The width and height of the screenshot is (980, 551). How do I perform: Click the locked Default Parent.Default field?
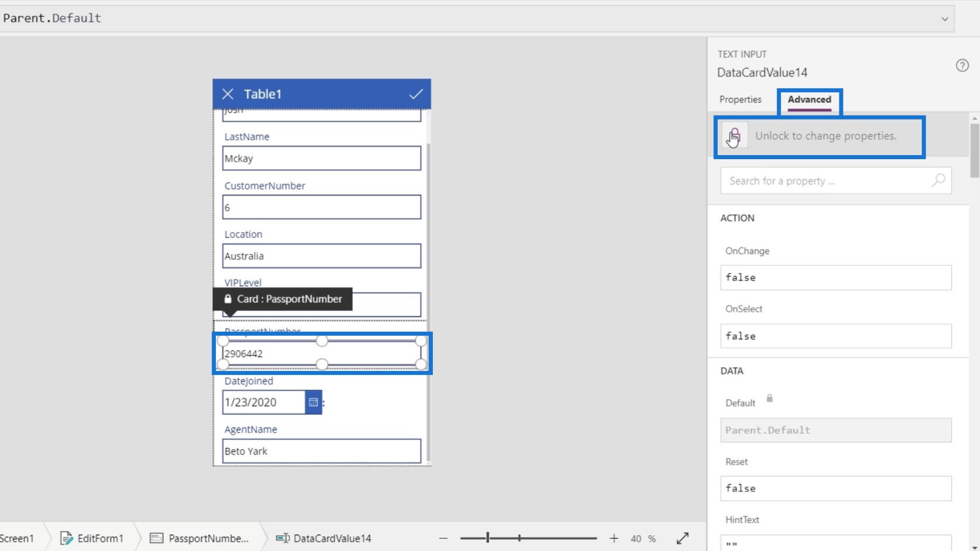(836, 430)
